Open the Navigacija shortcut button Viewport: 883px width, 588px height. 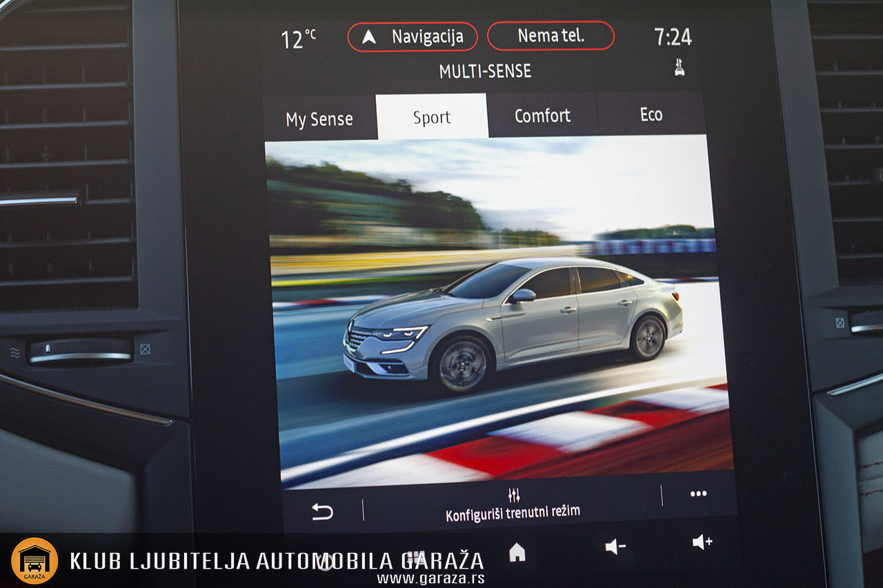412,37
